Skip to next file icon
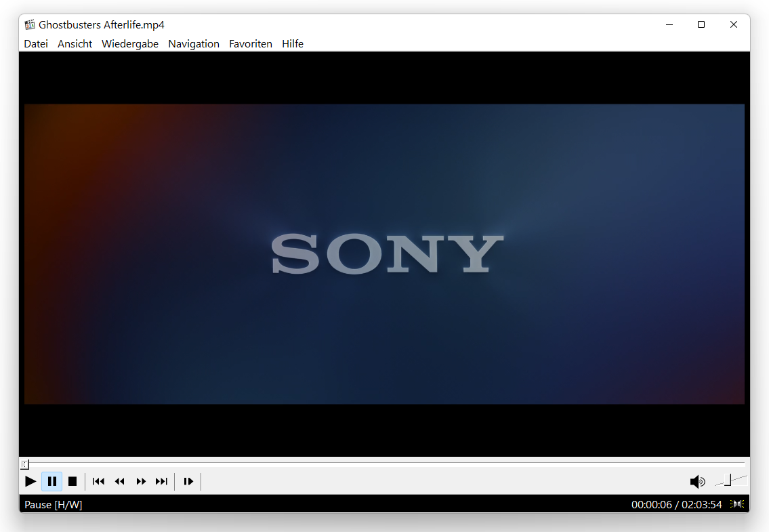This screenshot has height=532, width=769. point(162,481)
